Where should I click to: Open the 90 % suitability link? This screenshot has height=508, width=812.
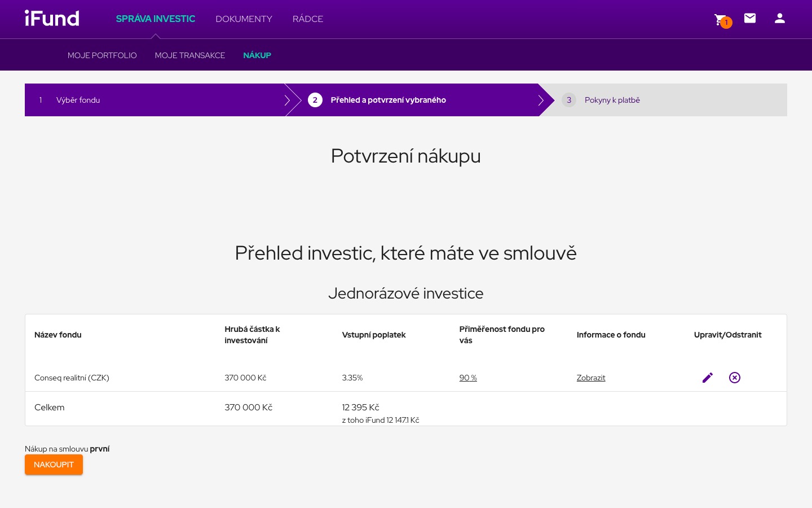[468, 378]
